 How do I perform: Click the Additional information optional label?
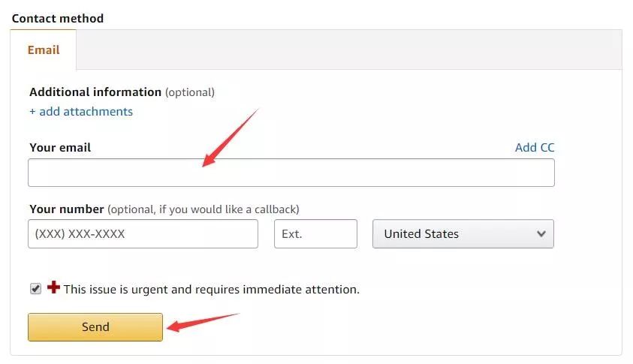(122, 92)
